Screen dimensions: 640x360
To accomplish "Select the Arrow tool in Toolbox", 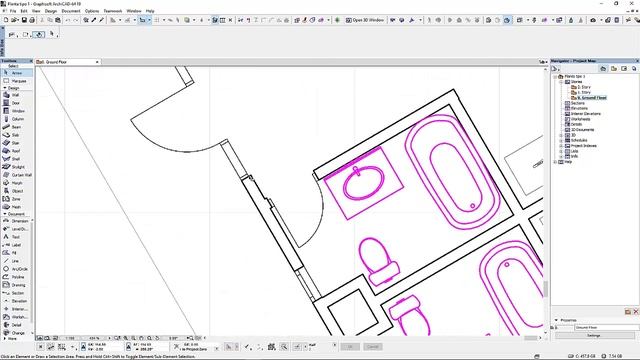I will pos(17,73).
